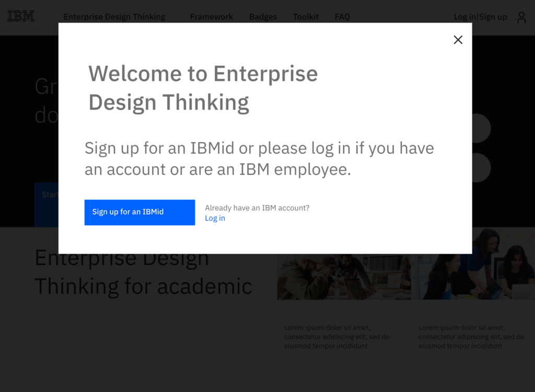Click the person icon in the header
Viewport: 535px width, 392px height.
pyautogui.click(x=521, y=17)
